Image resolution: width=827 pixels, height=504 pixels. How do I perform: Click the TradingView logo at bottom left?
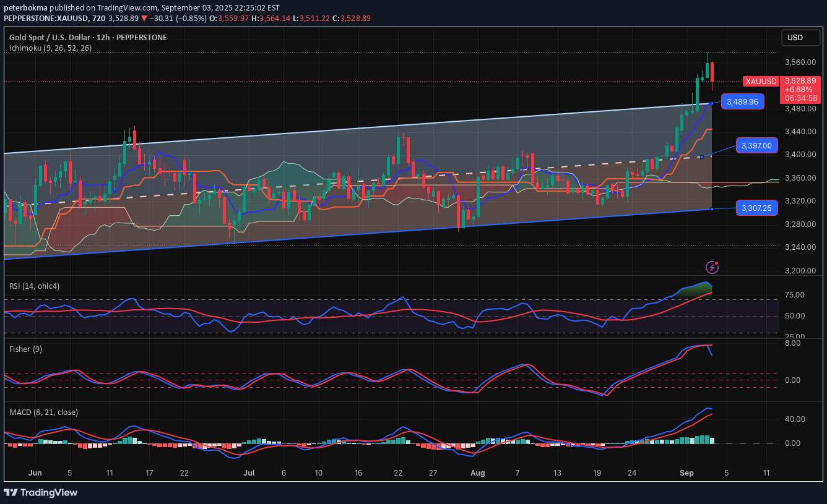[41, 492]
